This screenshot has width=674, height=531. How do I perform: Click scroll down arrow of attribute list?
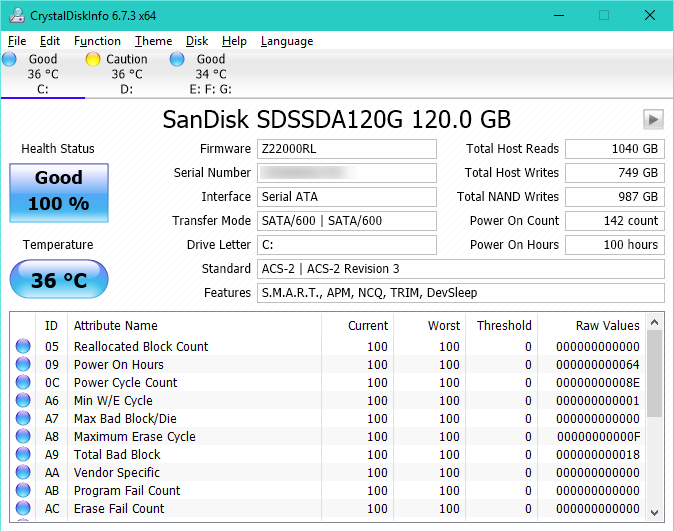point(655,513)
